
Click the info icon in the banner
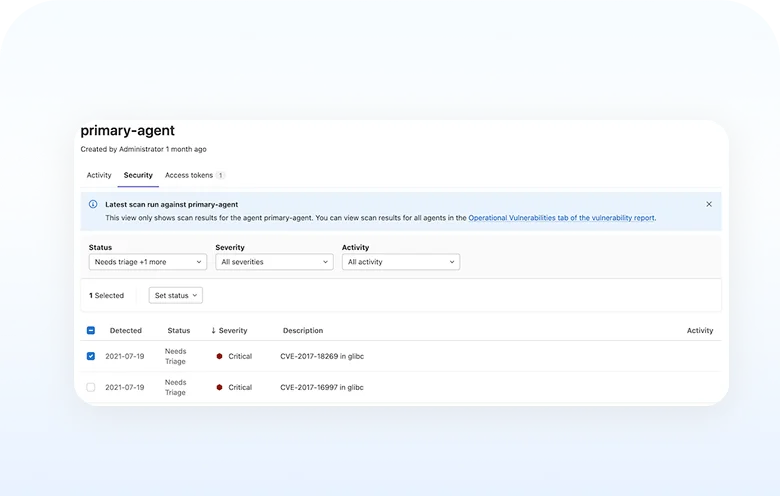pyautogui.click(x=93, y=204)
